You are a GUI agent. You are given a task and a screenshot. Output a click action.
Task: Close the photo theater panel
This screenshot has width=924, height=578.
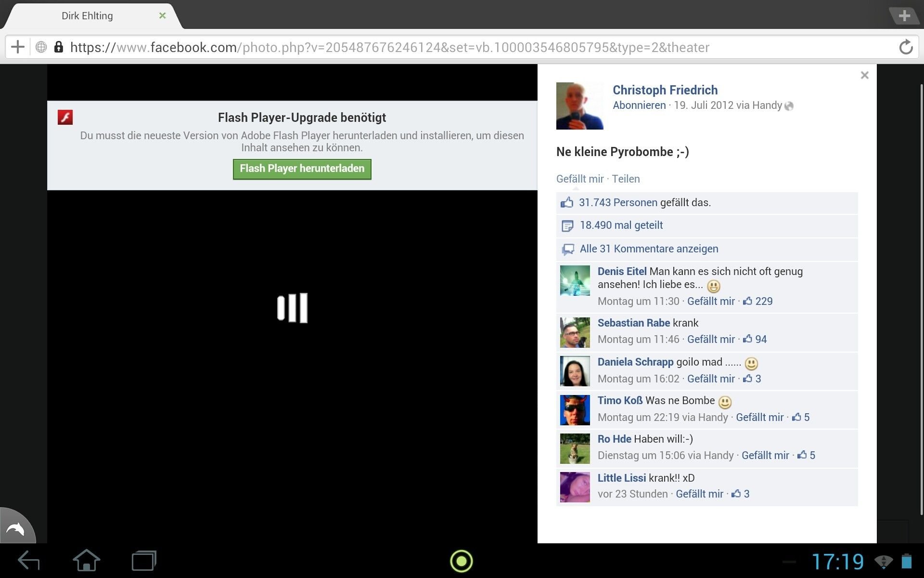[864, 75]
